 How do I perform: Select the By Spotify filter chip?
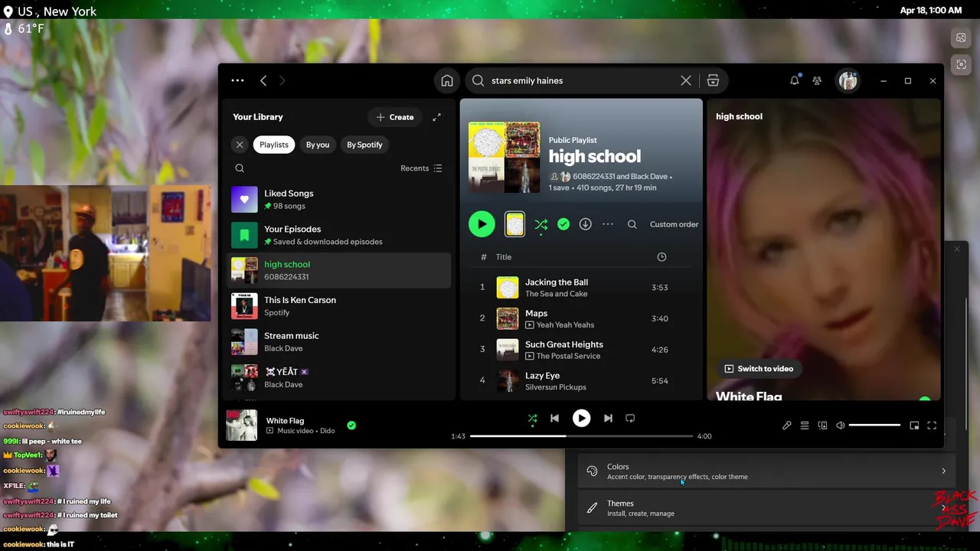[364, 145]
